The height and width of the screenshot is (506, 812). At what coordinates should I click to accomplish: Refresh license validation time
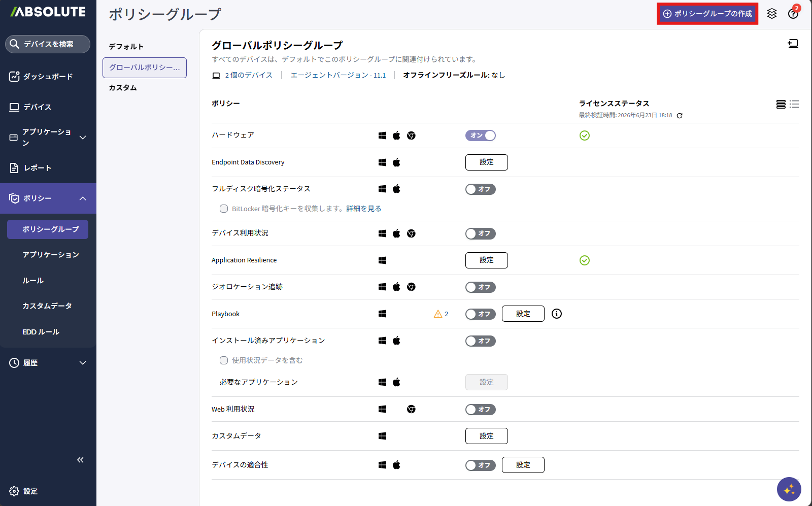click(x=680, y=116)
